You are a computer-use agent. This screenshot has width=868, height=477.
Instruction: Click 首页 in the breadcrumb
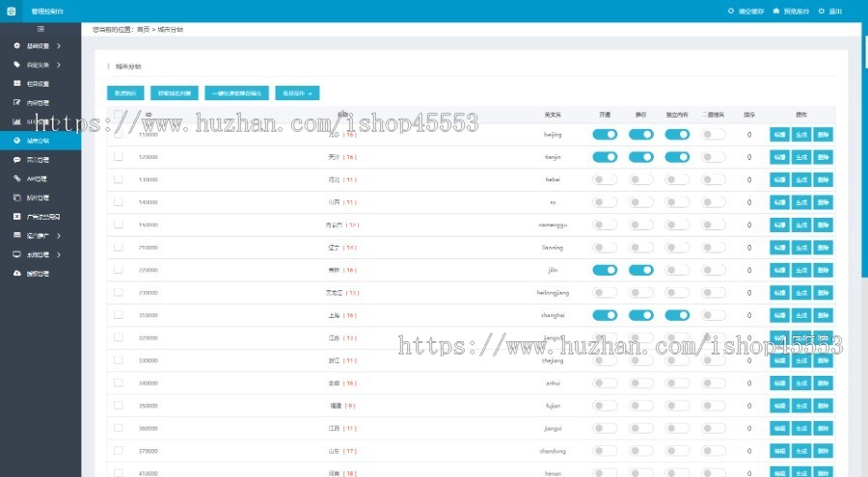coord(143,29)
